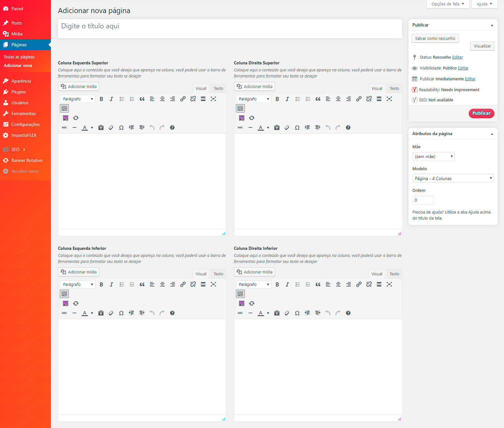This screenshot has width=504, height=428.
Task: Collapse the Publicar box
Action: (x=492, y=25)
